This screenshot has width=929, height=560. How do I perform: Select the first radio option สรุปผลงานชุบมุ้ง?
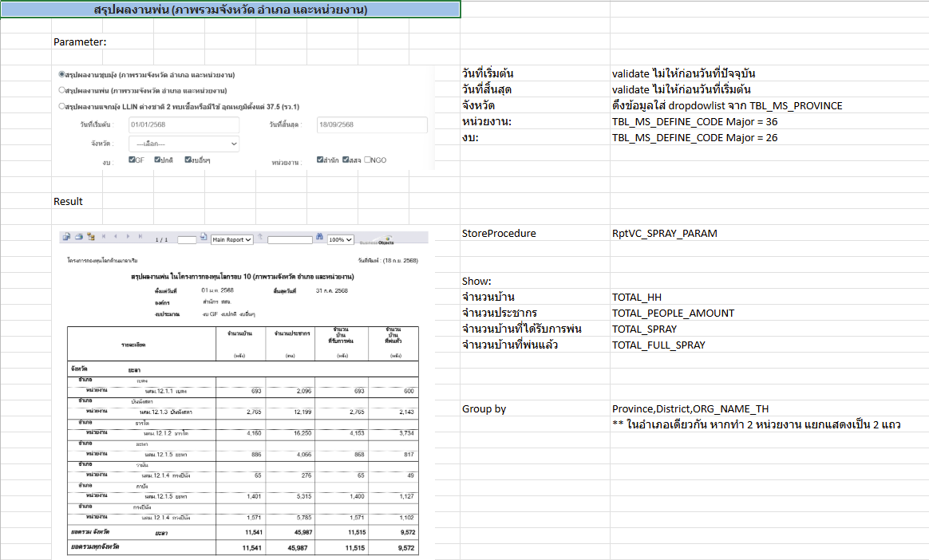(61, 75)
